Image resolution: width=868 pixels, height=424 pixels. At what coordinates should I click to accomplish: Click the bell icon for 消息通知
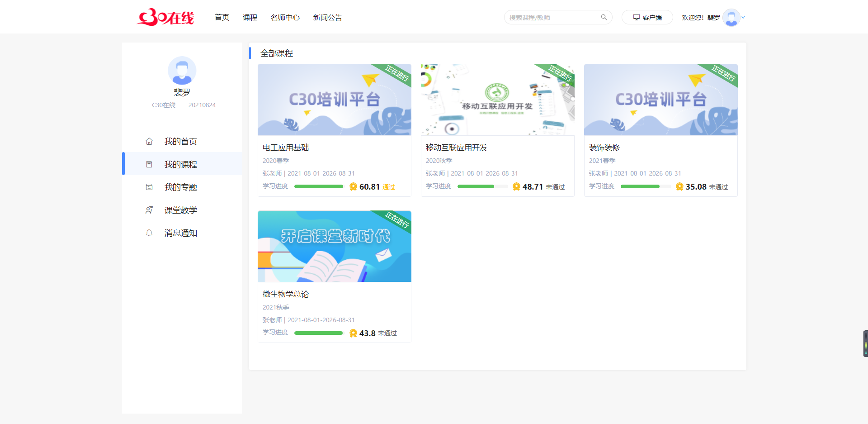[x=149, y=233]
